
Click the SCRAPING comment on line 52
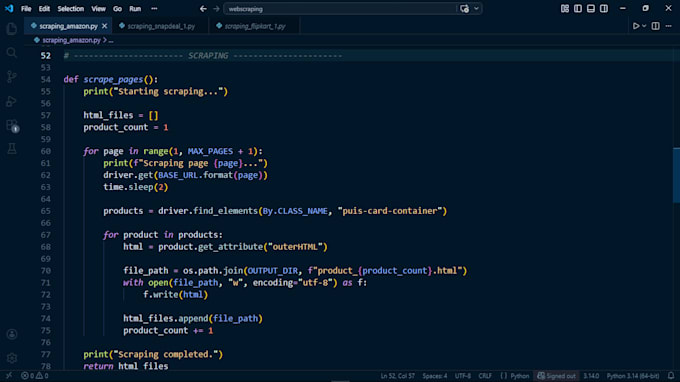click(203, 56)
